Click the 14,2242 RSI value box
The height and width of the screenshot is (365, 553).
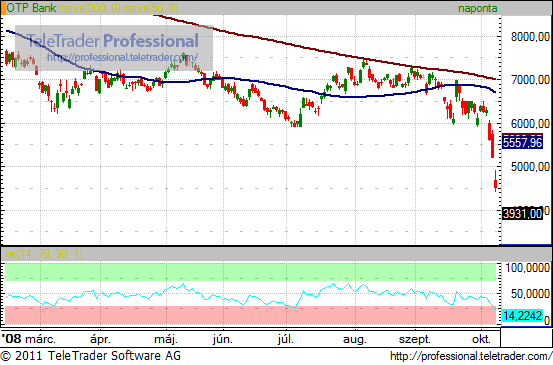coord(522,315)
